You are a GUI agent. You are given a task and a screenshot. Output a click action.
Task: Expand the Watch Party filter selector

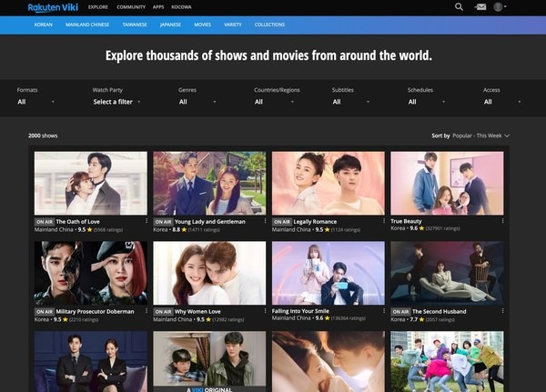[x=119, y=102]
